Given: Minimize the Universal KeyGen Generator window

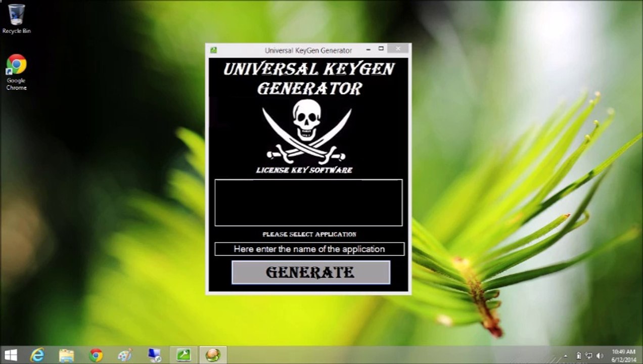Looking at the screenshot, I should [368, 50].
